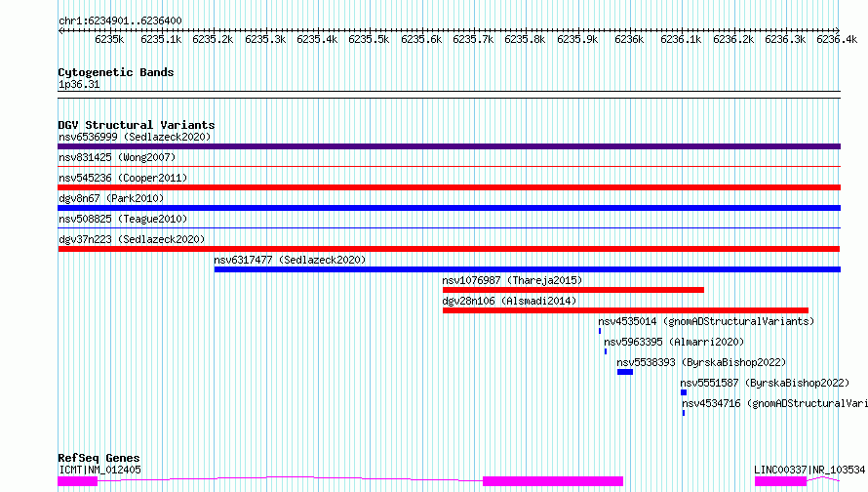Select the dgv8n67 (Park2010) blue bar
Viewport: 868px width, 492px height.
click(449, 208)
